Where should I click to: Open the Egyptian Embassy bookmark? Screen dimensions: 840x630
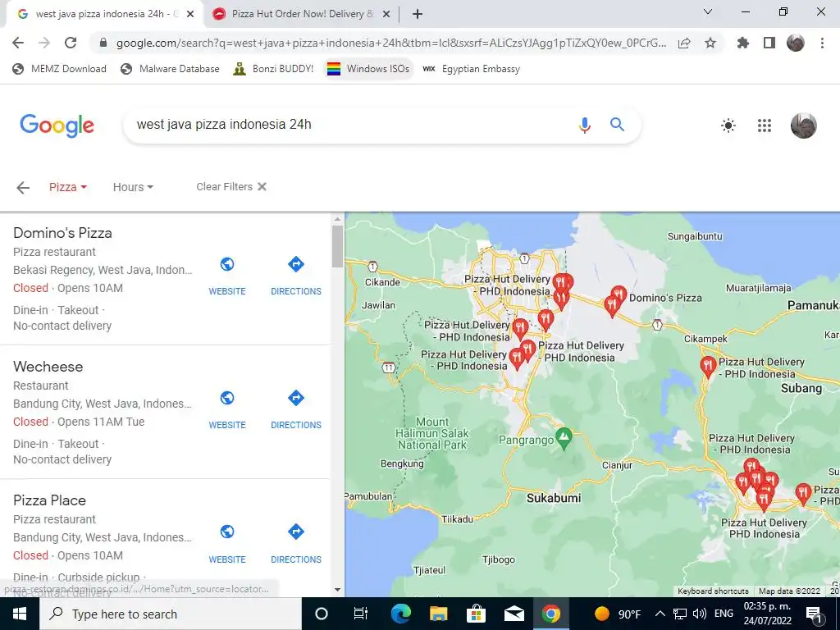[x=472, y=69]
